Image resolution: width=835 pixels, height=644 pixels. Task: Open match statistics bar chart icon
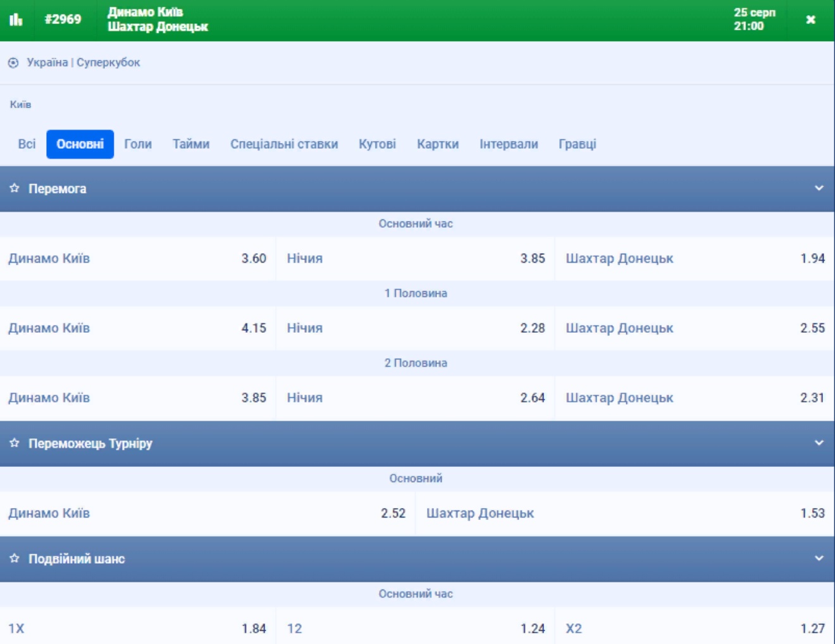[x=16, y=20]
